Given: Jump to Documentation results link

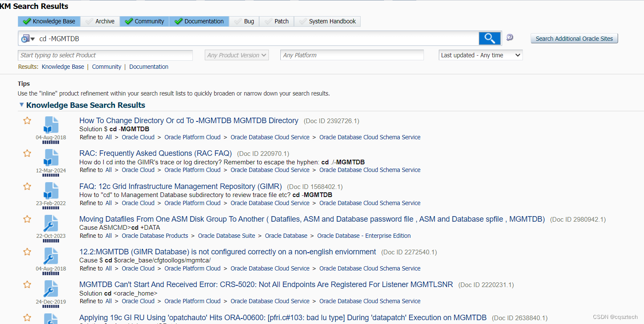Looking at the screenshot, I should (x=149, y=67).
